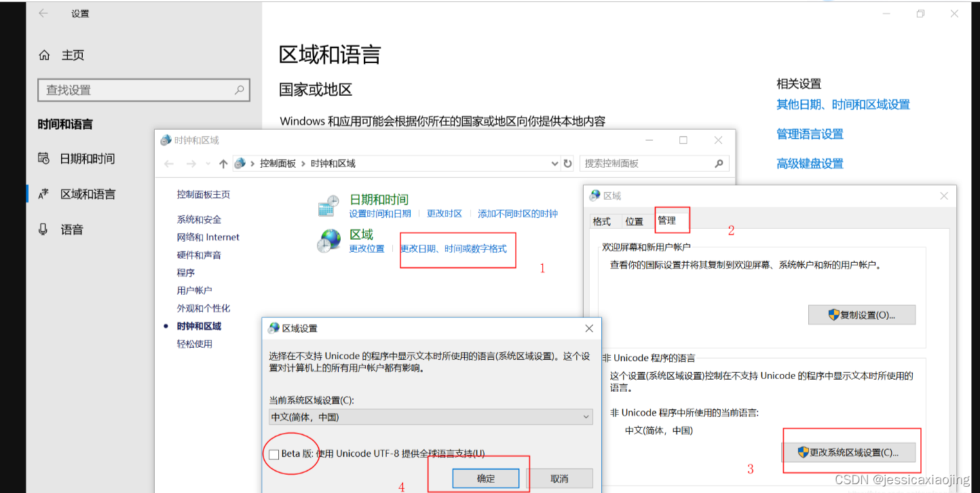Viewport: 980px width, 493px height.
Task: Open the 更改时区 link
Action: coord(445,214)
